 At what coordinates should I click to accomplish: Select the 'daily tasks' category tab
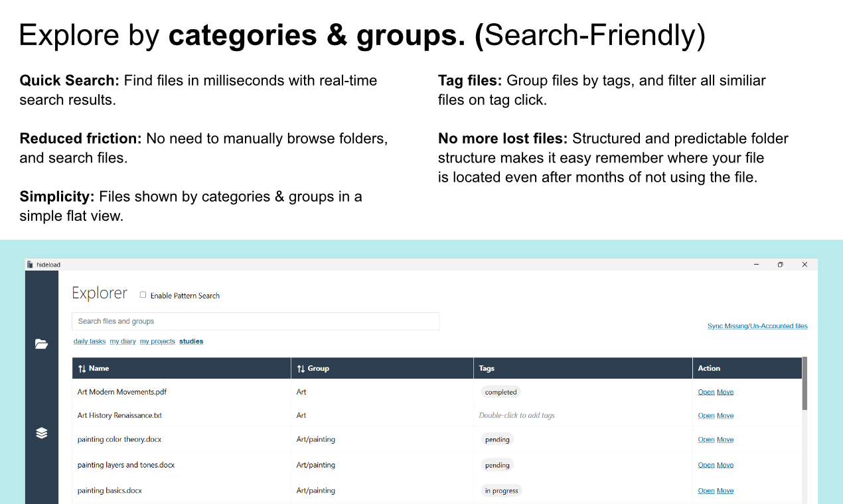pyautogui.click(x=90, y=342)
